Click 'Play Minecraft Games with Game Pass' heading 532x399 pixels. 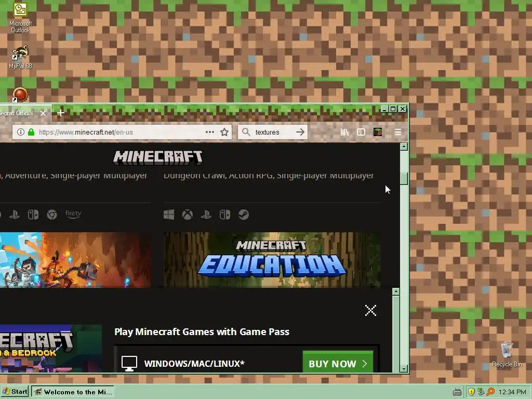pyautogui.click(x=202, y=331)
